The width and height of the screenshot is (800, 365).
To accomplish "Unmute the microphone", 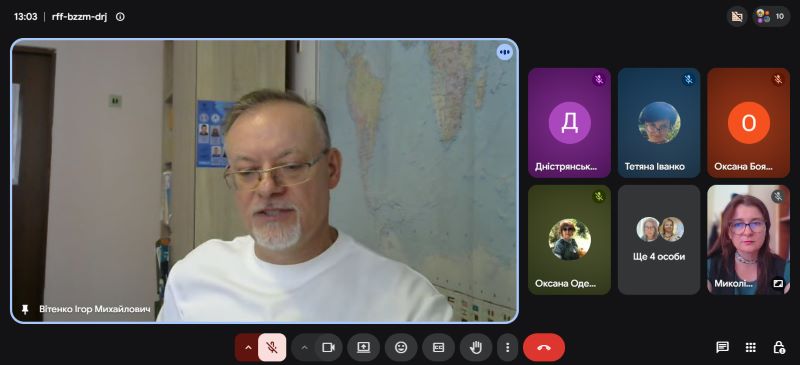I will click(272, 348).
